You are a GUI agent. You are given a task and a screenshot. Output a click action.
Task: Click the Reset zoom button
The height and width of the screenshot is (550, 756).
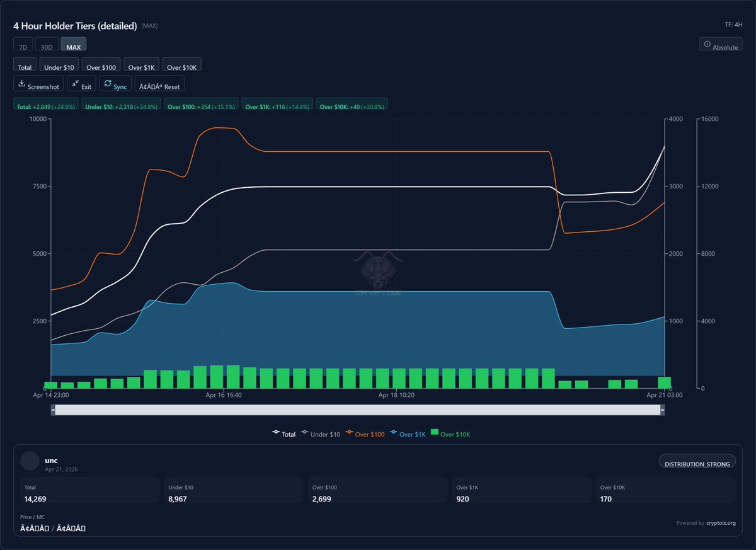(159, 84)
